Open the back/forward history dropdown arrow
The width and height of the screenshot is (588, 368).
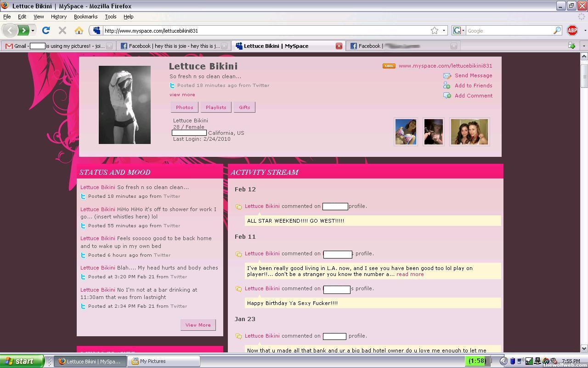click(33, 31)
